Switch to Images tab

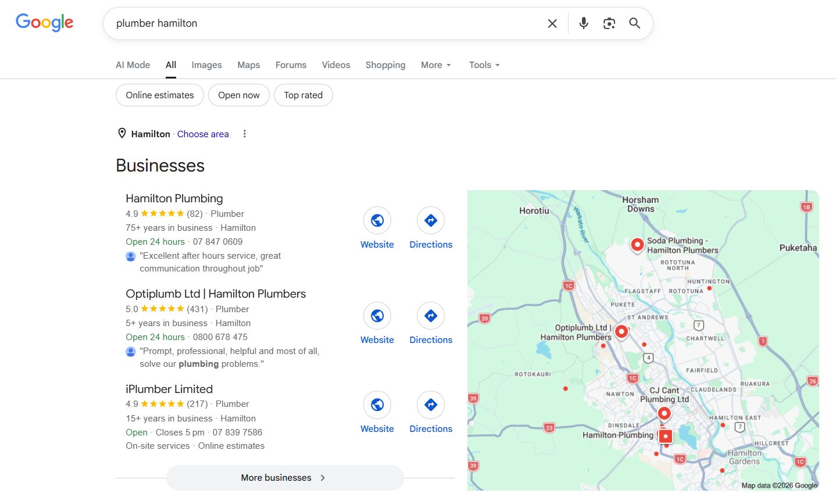[206, 65]
